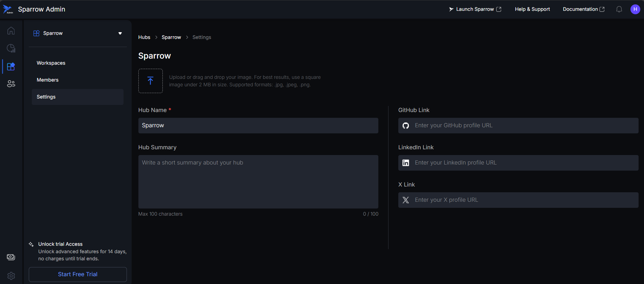Image resolution: width=644 pixels, height=284 pixels.
Task: Open the Users icon in sidebar
Action: click(11, 84)
